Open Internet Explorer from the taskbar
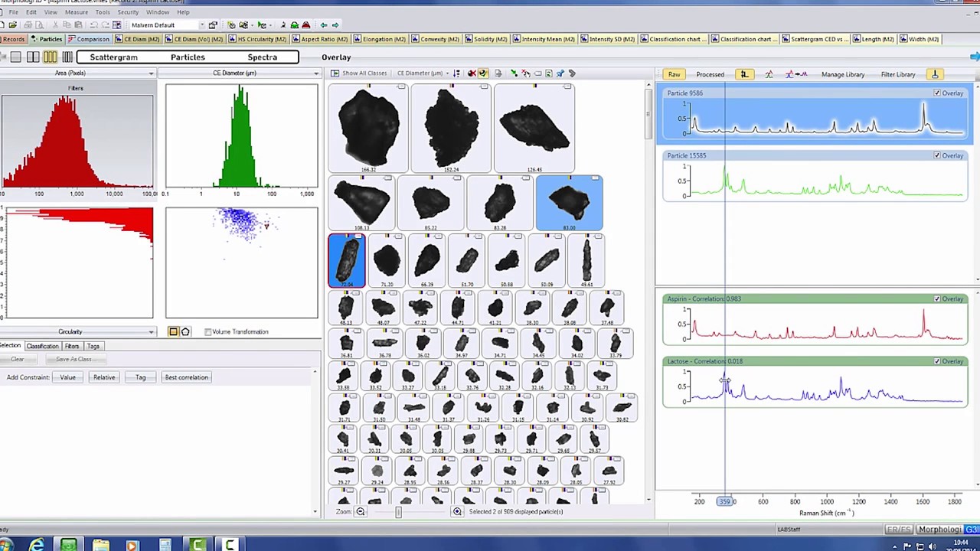The width and height of the screenshot is (980, 551). pyautogui.click(x=36, y=545)
